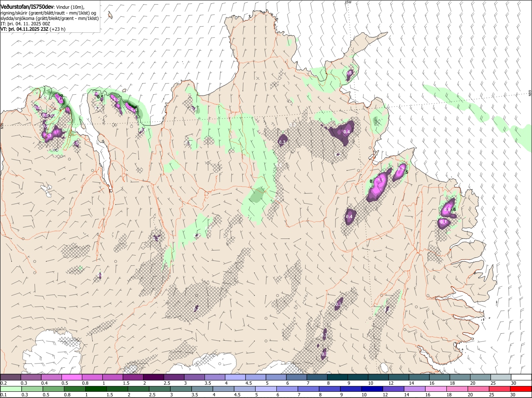The height and width of the screenshot is (398, 532).
Task: Click the 15W longitude label at the map top
Action: [348, 2]
